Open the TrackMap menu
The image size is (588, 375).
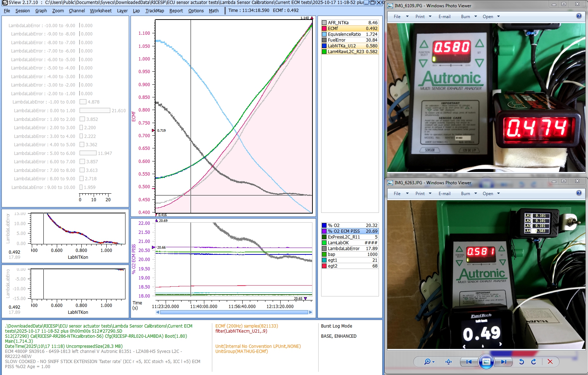[154, 11]
